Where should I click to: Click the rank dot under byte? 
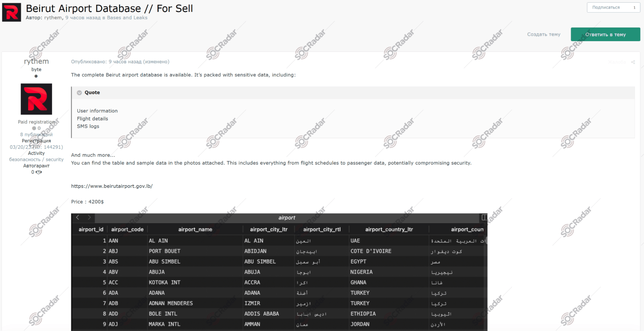[36, 76]
